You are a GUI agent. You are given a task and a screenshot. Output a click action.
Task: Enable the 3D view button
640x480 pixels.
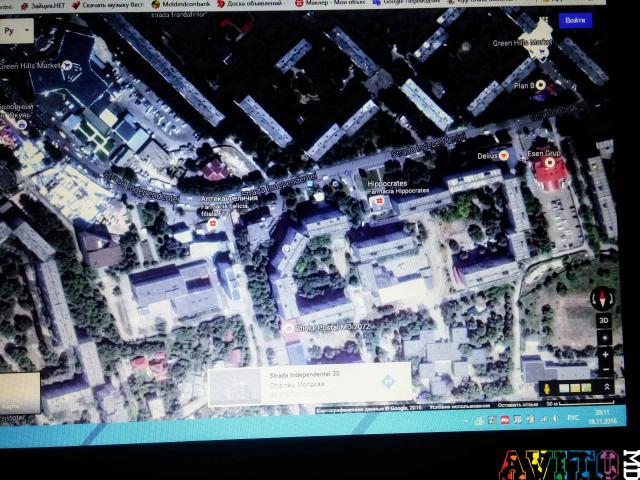[603, 320]
